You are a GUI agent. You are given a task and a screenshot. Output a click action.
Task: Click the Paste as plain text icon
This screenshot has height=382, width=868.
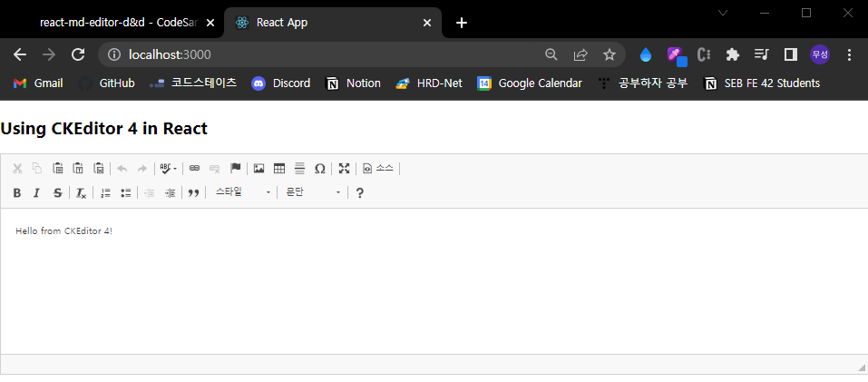tap(78, 168)
